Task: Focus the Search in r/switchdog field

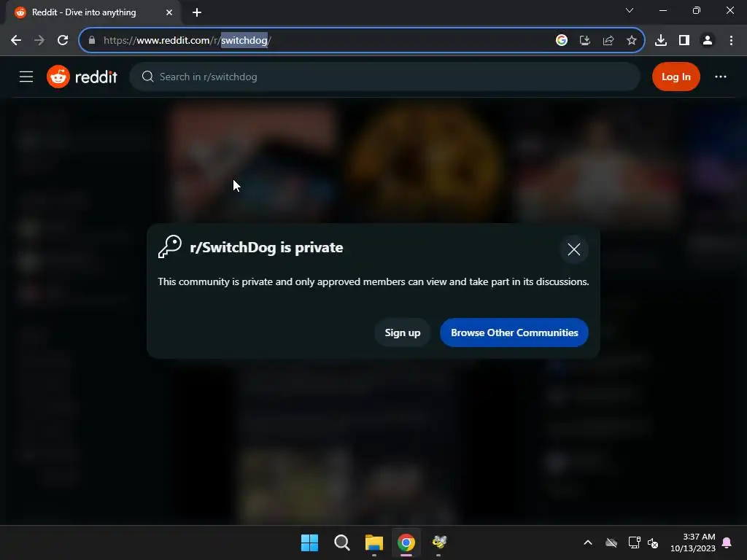Action: tap(384, 77)
